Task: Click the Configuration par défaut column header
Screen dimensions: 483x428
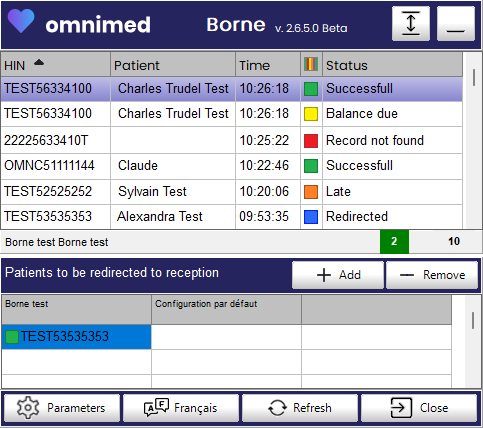Action: tap(226, 309)
